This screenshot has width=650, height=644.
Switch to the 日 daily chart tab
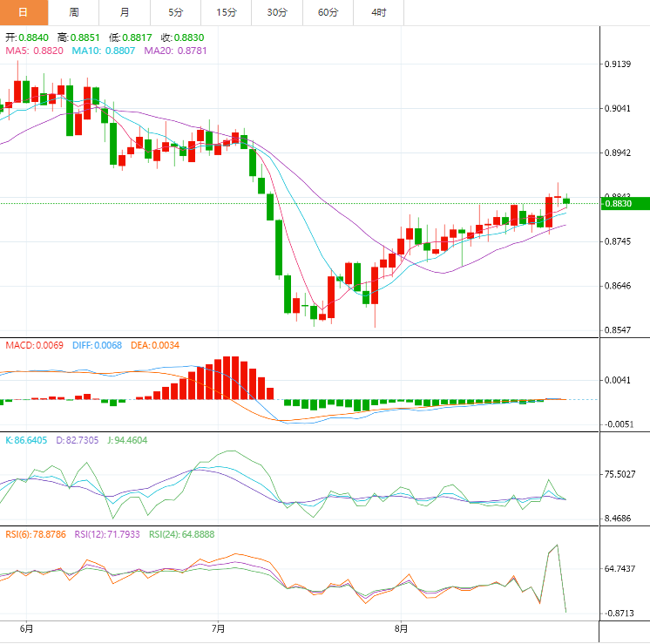24,12
